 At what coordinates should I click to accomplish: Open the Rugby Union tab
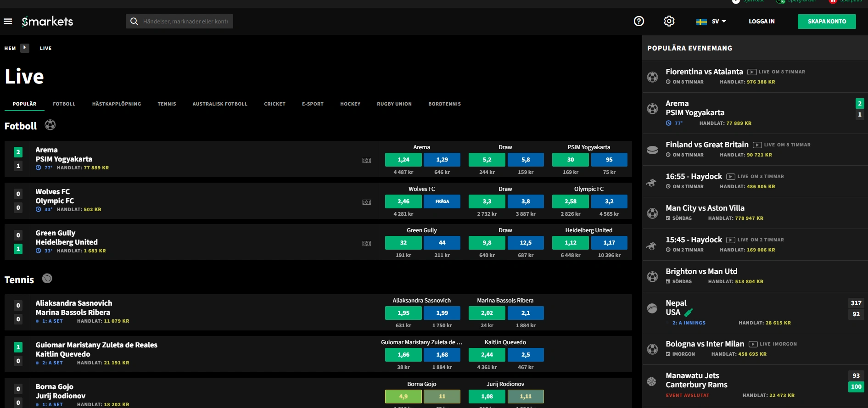[x=394, y=104]
